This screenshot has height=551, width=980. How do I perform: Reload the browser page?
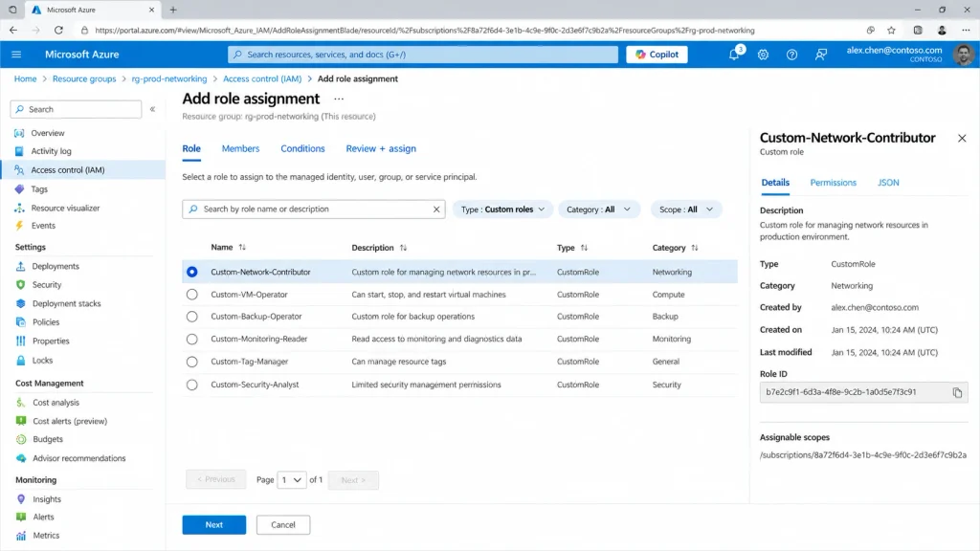(58, 30)
